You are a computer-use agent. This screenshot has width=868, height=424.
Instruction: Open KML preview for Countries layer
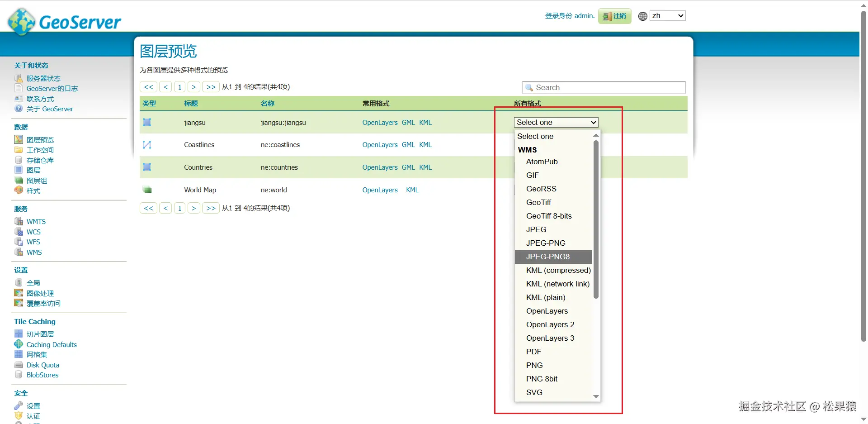(425, 167)
